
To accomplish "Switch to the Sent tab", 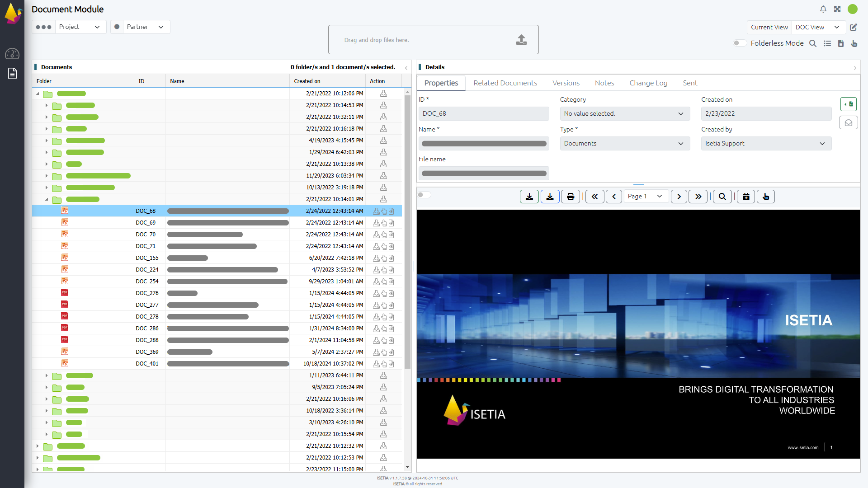I will (x=690, y=83).
